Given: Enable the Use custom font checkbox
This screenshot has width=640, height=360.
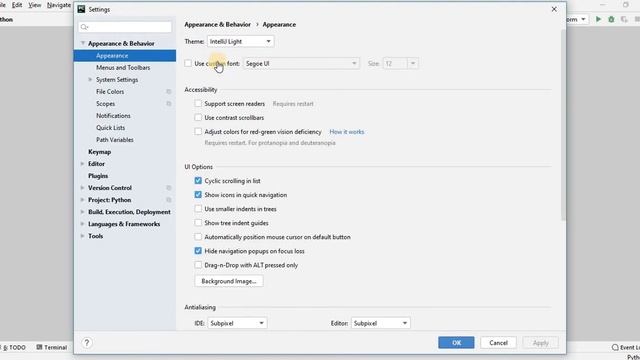Looking at the screenshot, I should [188, 64].
